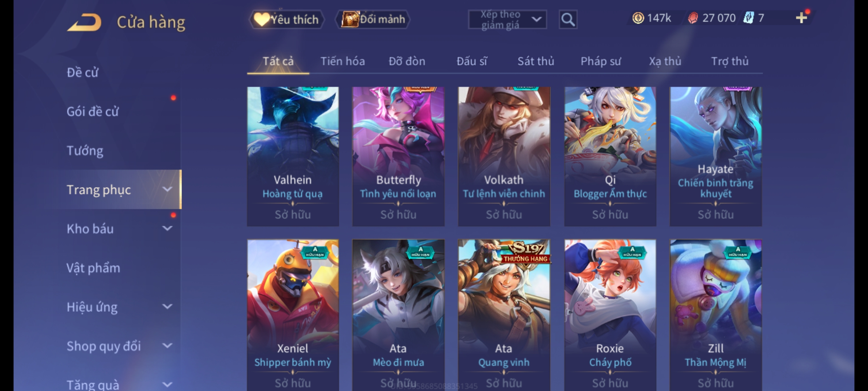Expand the Hiệu ứng submenu chevron

(x=167, y=307)
